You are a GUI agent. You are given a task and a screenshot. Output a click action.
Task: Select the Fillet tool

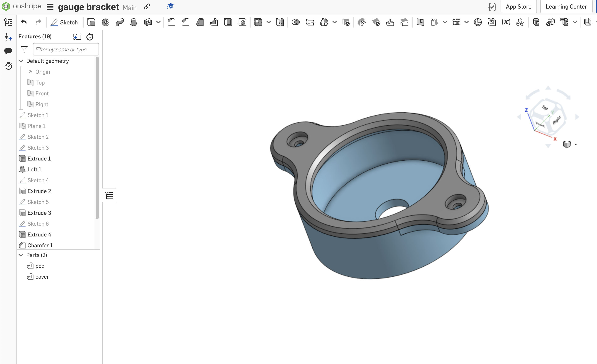tap(171, 22)
